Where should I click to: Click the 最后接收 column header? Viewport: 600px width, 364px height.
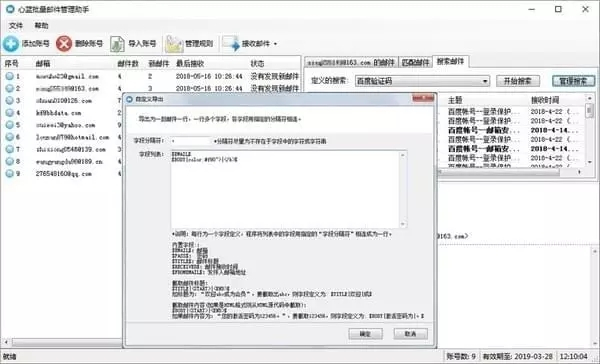click(190, 64)
